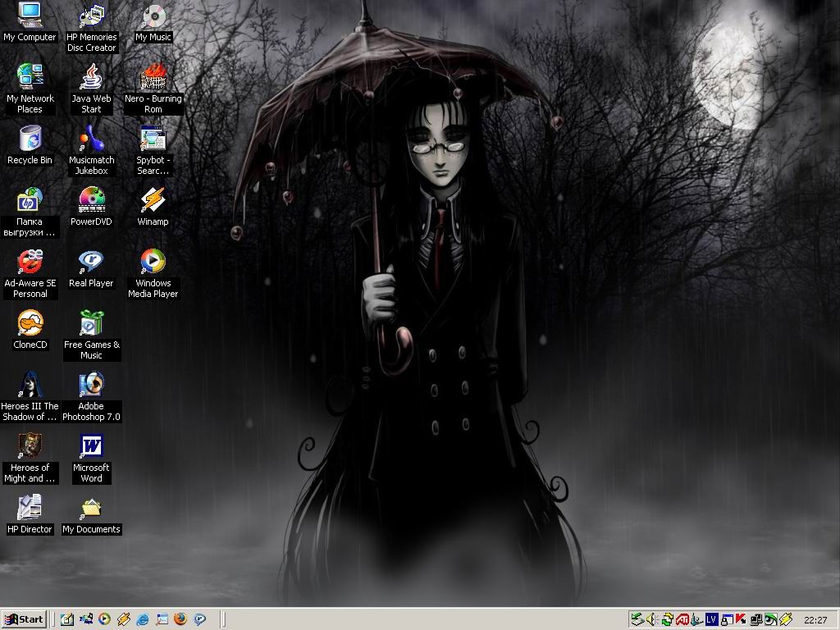Open Ad-Aware SE Personal shortcut
The height and width of the screenshot is (630, 840).
click(30, 273)
